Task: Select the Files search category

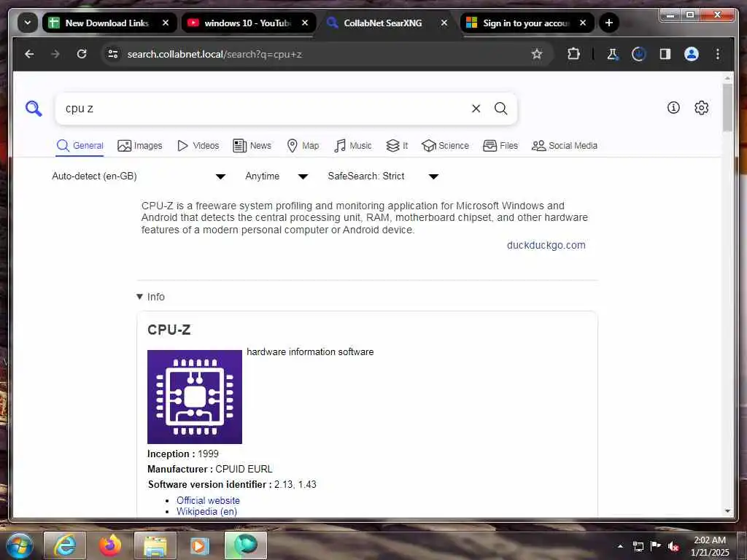Action: click(500, 146)
